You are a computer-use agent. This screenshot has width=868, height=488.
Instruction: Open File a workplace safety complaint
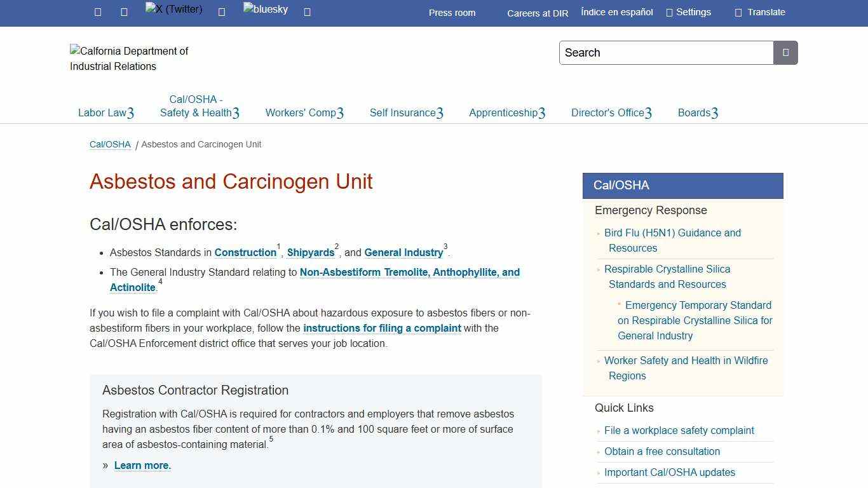click(x=679, y=430)
